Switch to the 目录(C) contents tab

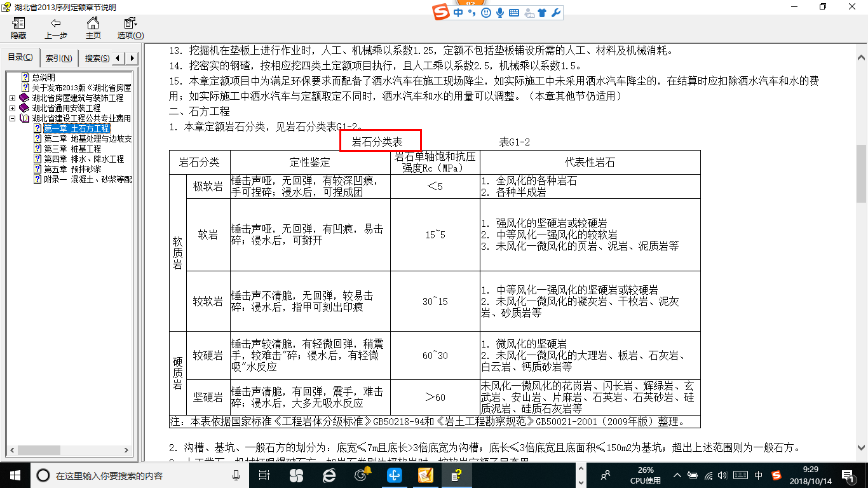pyautogui.click(x=20, y=57)
